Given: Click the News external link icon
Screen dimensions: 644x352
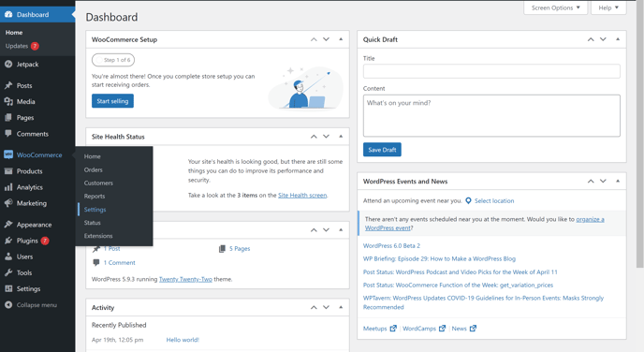Looking at the screenshot, I should click(473, 329).
